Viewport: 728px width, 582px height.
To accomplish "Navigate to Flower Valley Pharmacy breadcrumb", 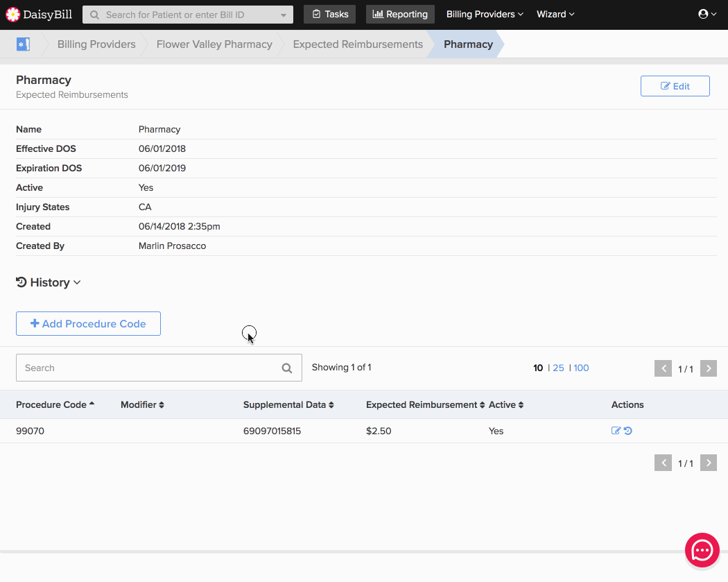I will 214,44.
